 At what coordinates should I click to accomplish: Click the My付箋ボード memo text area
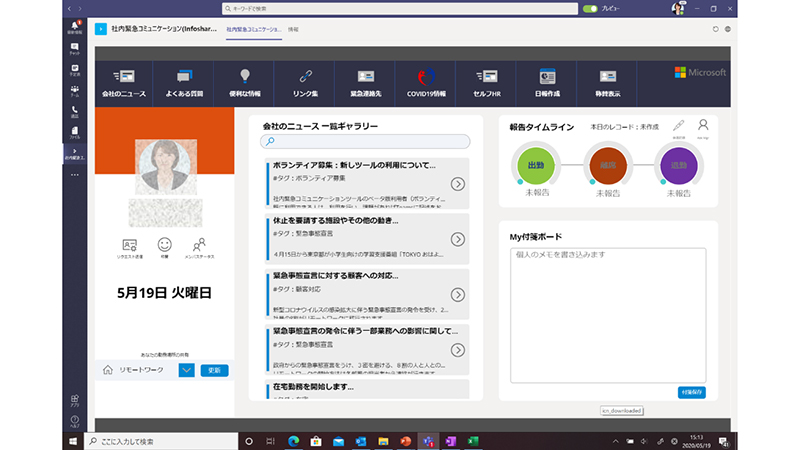(608, 315)
